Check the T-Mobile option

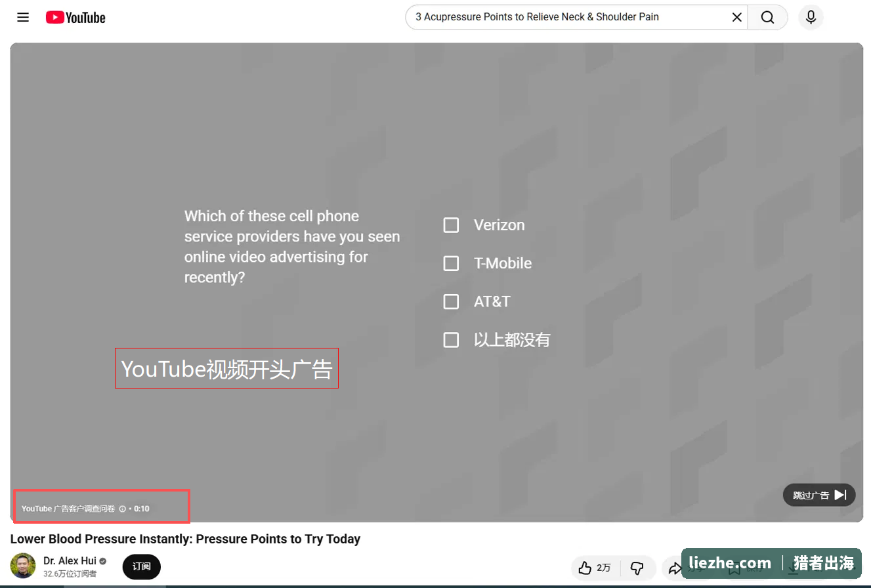click(x=451, y=263)
